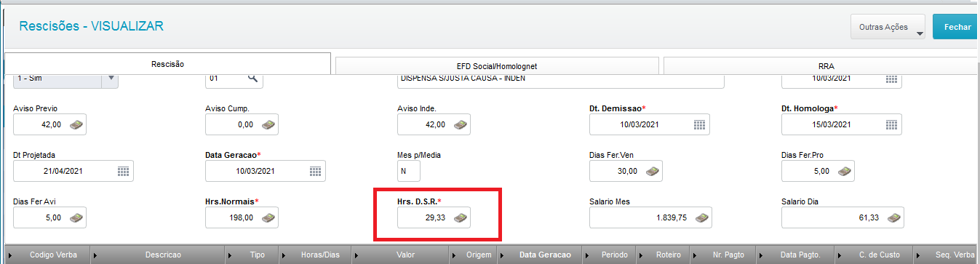
Task: Open calculator icon for Dias Fer Avi
Action: [x=76, y=217]
